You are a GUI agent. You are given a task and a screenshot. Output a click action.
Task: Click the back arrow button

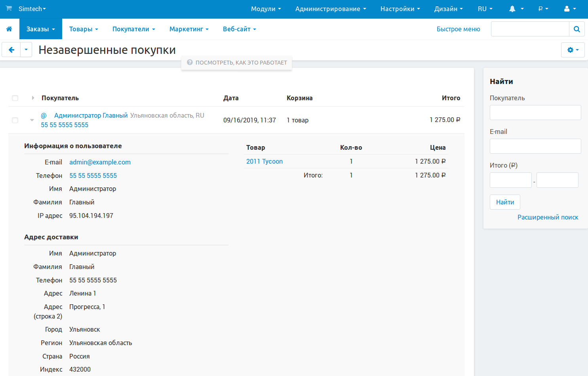pyautogui.click(x=11, y=50)
